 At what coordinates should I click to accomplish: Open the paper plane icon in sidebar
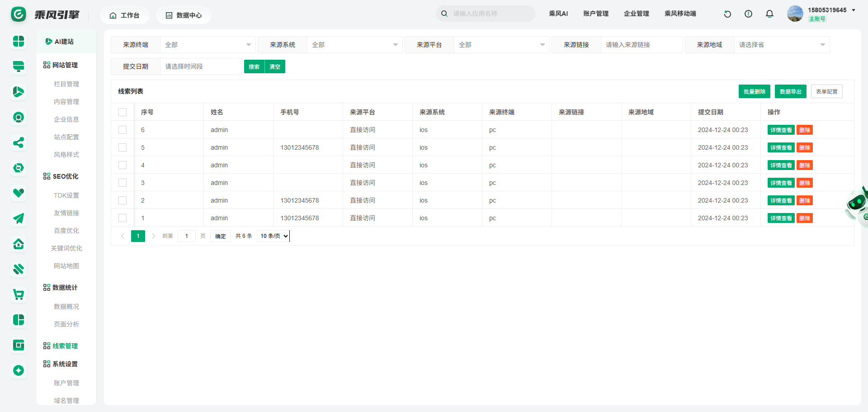pos(19,219)
